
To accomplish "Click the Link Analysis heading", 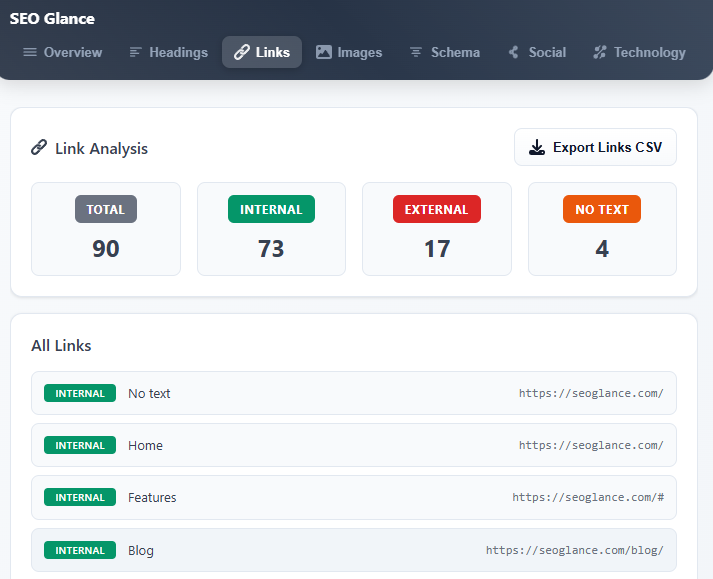I will [x=101, y=149].
